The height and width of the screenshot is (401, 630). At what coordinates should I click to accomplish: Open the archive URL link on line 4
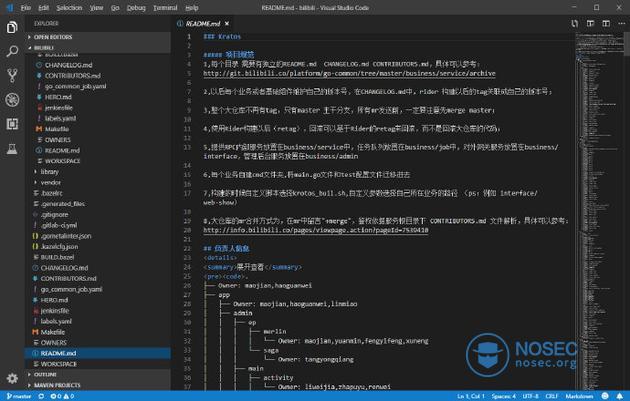[349, 73]
